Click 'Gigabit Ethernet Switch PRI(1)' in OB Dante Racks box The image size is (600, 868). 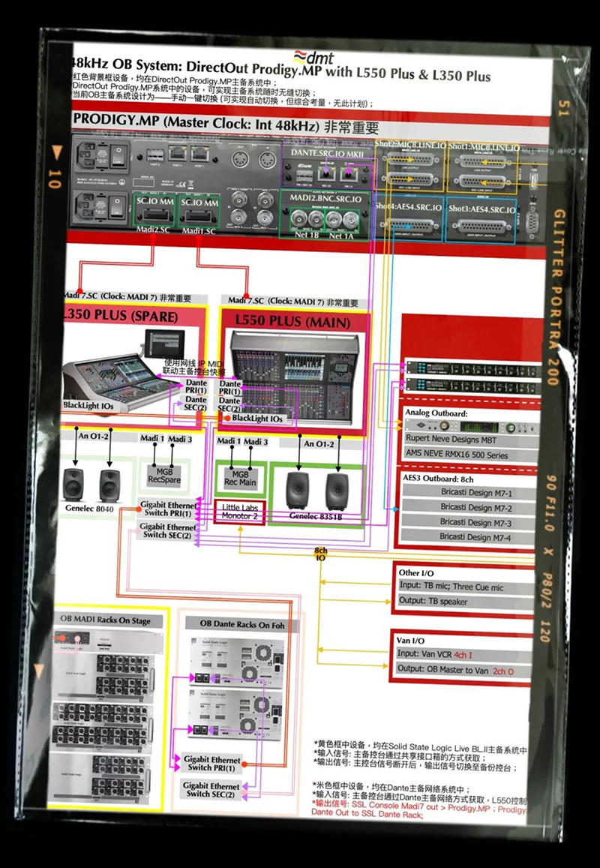pyautogui.click(x=212, y=764)
